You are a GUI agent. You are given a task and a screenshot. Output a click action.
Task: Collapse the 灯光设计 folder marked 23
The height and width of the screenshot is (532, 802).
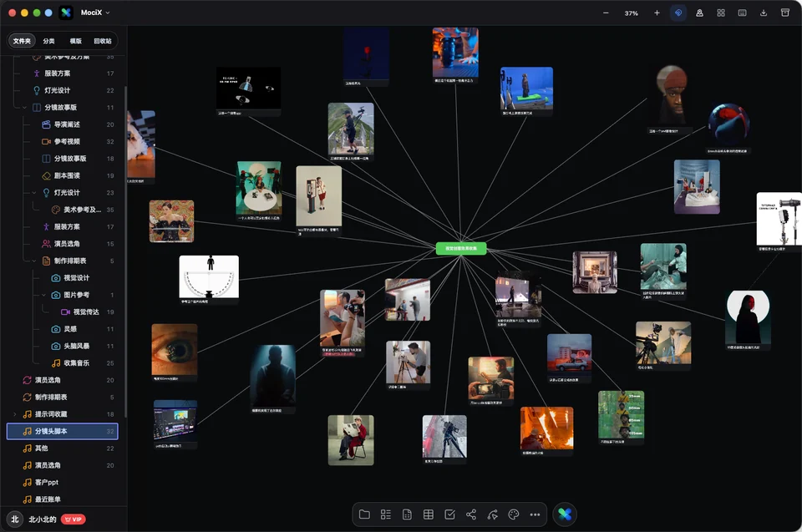point(33,193)
